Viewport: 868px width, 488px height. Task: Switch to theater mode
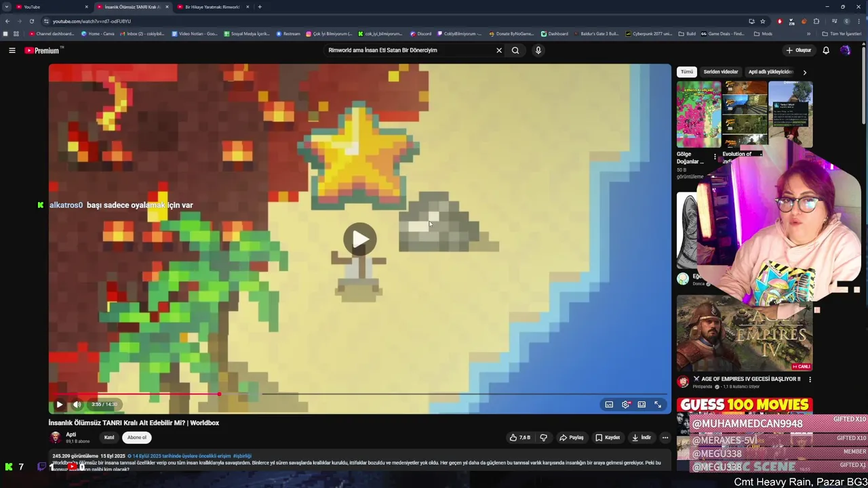(642, 405)
